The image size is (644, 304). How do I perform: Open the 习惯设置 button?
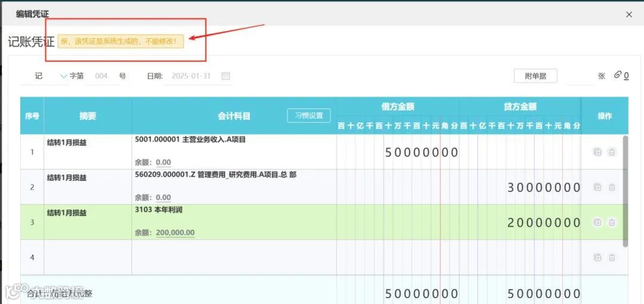coord(309,116)
